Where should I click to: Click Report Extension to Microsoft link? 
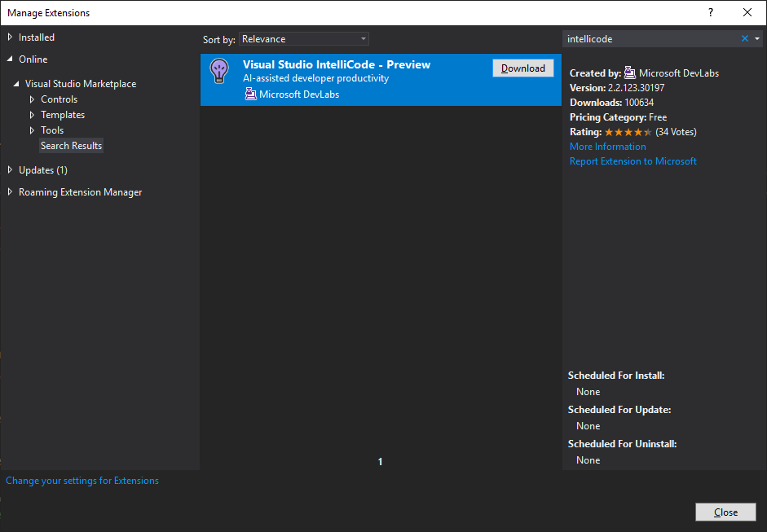coord(633,161)
